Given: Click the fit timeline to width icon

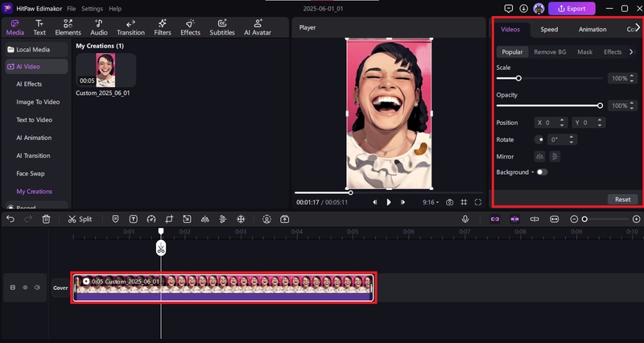Looking at the screenshot, I should (x=554, y=219).
